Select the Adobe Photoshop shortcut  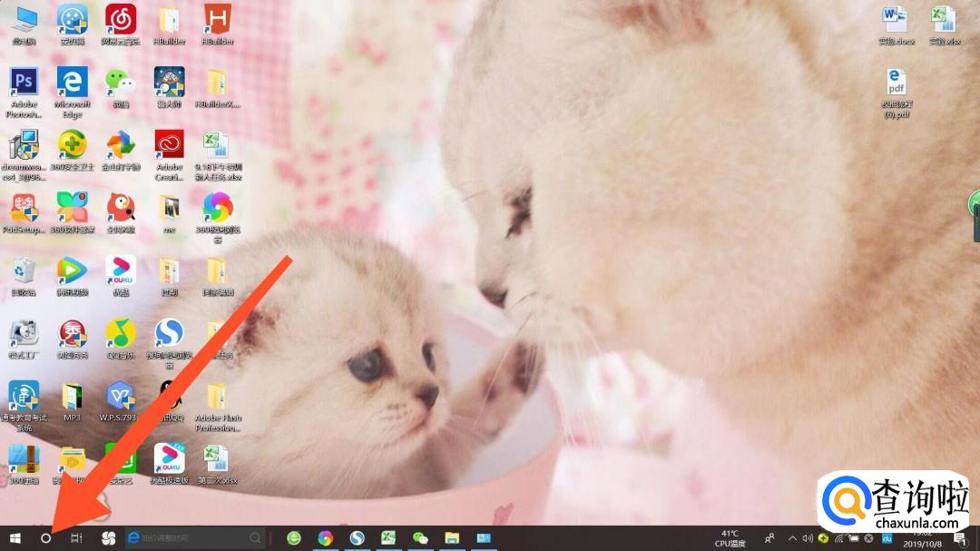[x=24, y=93]
